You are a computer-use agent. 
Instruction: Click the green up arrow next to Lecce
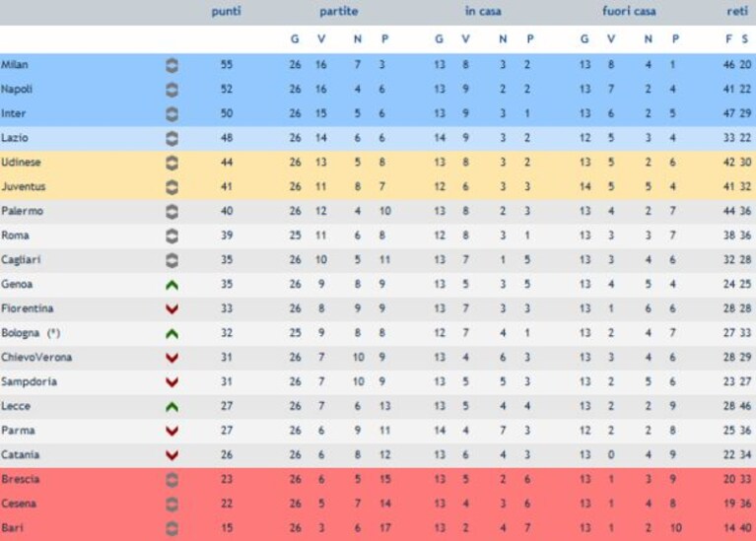[x=172, y=407]
